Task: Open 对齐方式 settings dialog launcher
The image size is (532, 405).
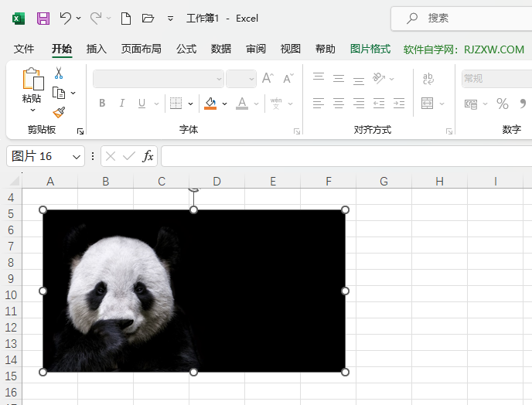Action: pyautogui.click(x=449, y=131)
